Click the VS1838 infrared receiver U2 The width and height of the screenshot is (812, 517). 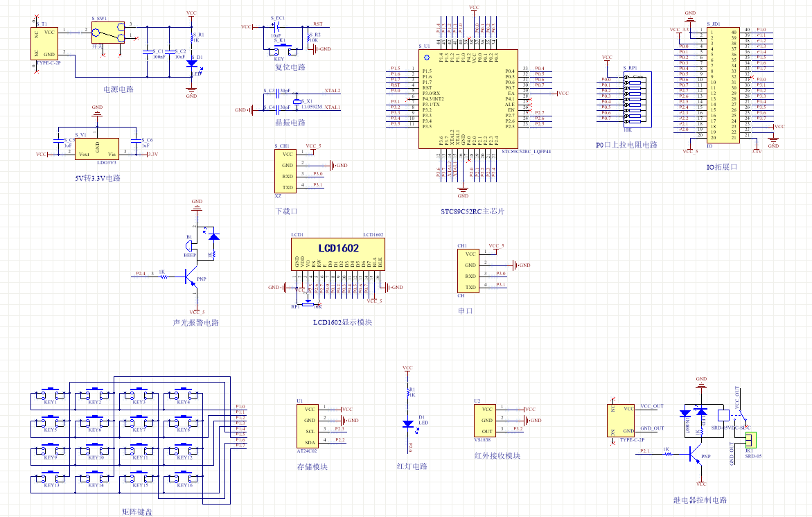485,420
